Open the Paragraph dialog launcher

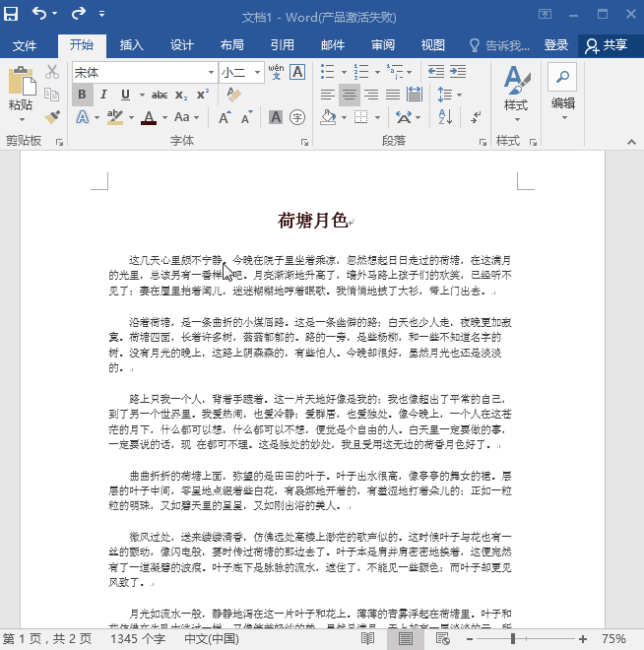pos(483,142)
